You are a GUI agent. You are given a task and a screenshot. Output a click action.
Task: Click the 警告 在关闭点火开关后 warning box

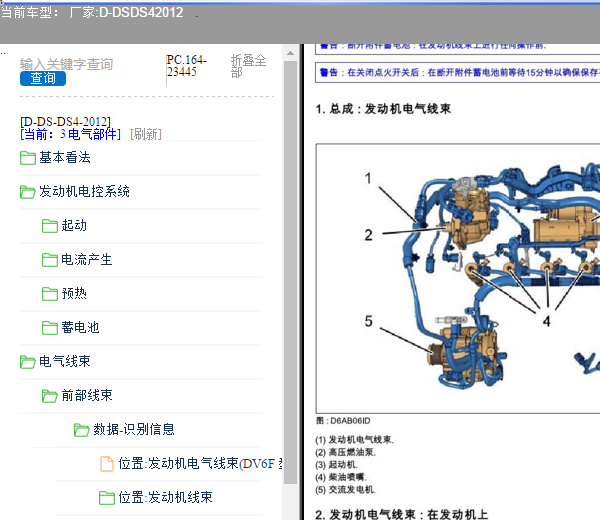[458, 73]
